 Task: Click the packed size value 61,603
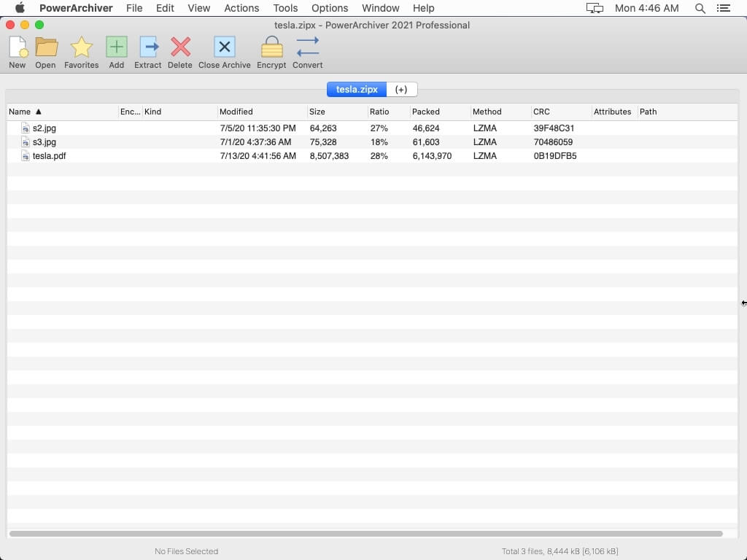click(426, 142)
